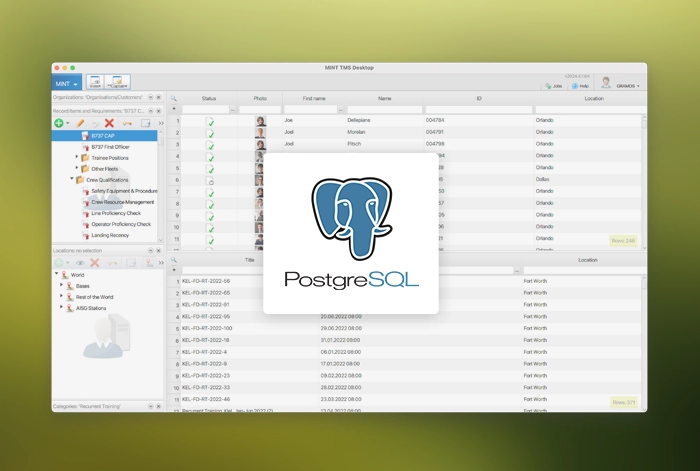Click the upper table vertical scrollbar

[644, 181]
